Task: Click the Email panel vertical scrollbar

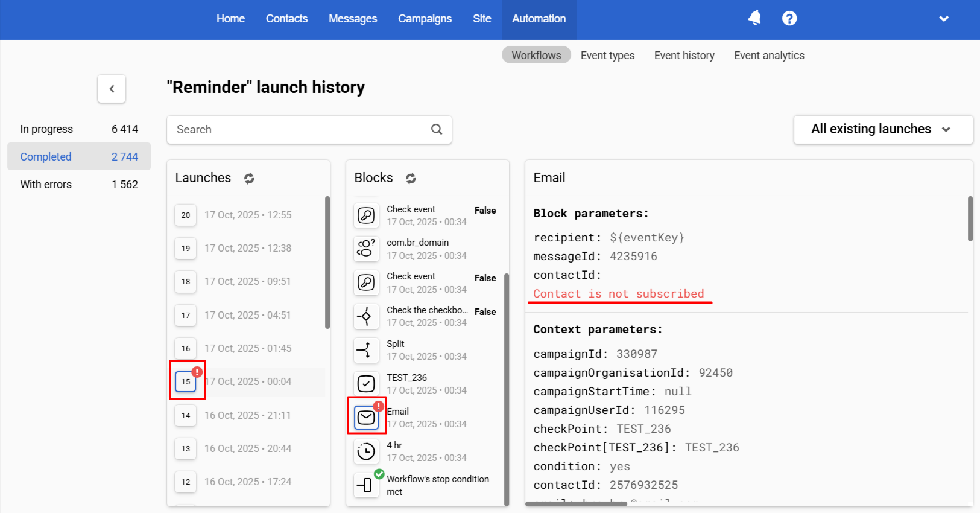Action: [970, 218]
